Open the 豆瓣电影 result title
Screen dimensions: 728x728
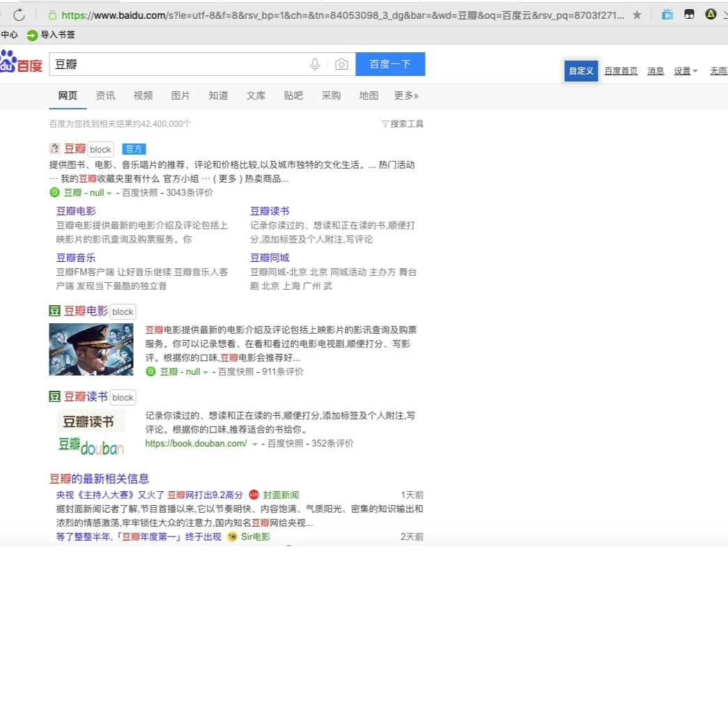[x=86, y=311]
